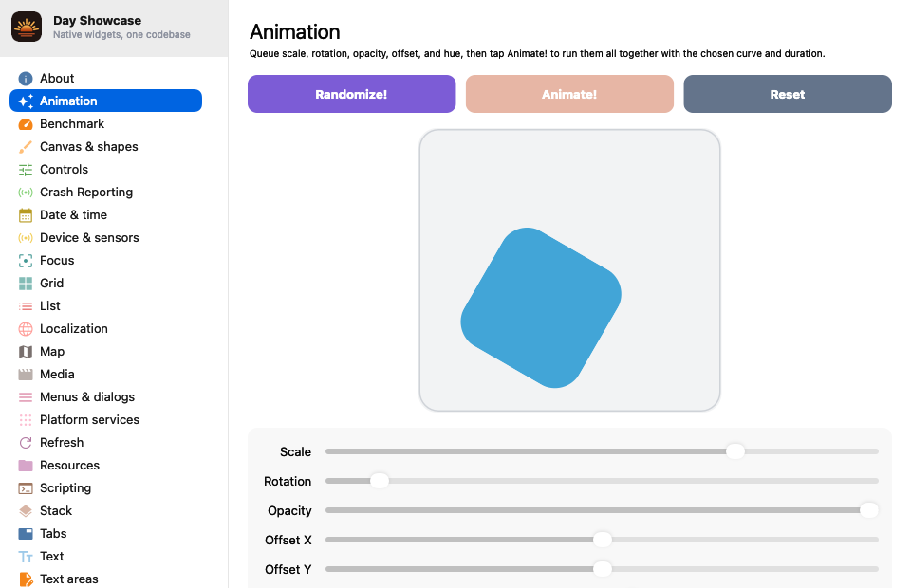
Task: Open the Localization page
Action: [x=105, y=329]
